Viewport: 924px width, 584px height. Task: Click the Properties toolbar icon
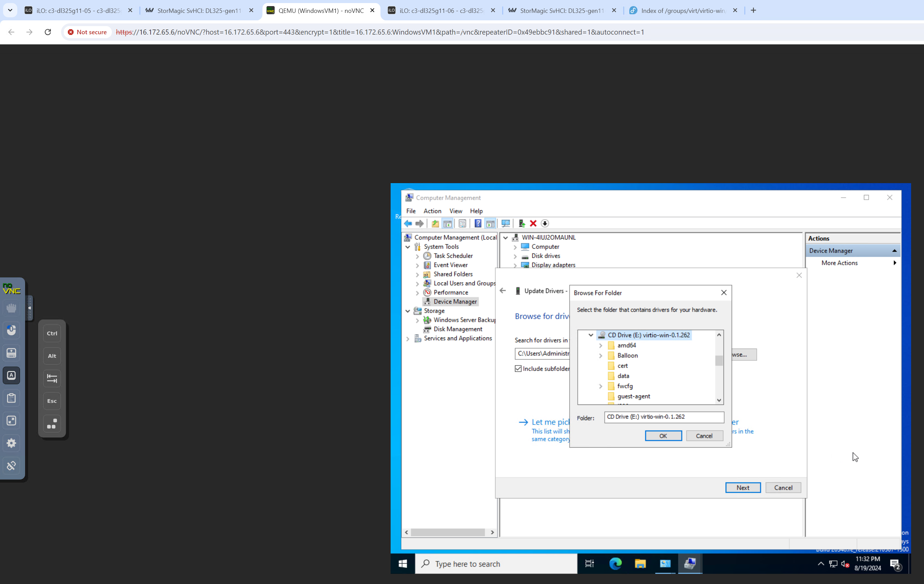click(x=463, y=223)
